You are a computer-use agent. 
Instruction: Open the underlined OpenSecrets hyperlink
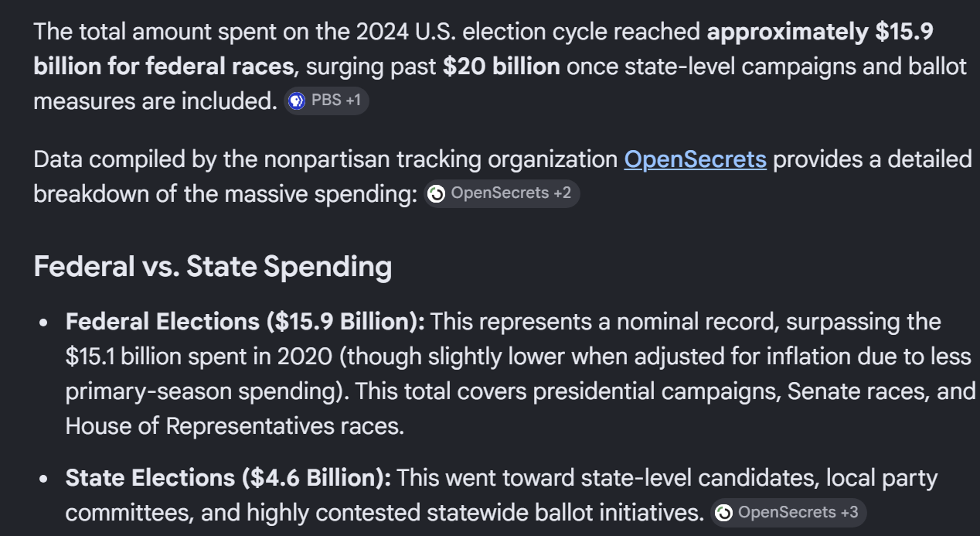point(695,159)
